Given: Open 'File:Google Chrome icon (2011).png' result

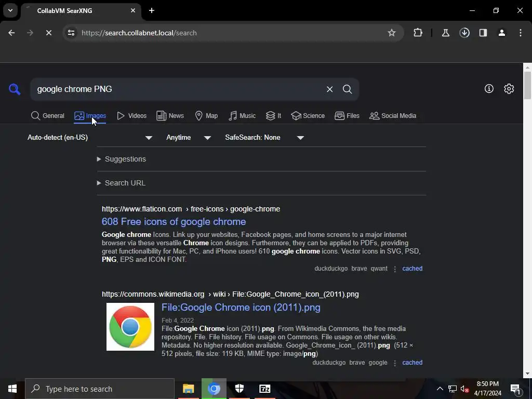Looking at the screenshot, I should pos(241,308).
